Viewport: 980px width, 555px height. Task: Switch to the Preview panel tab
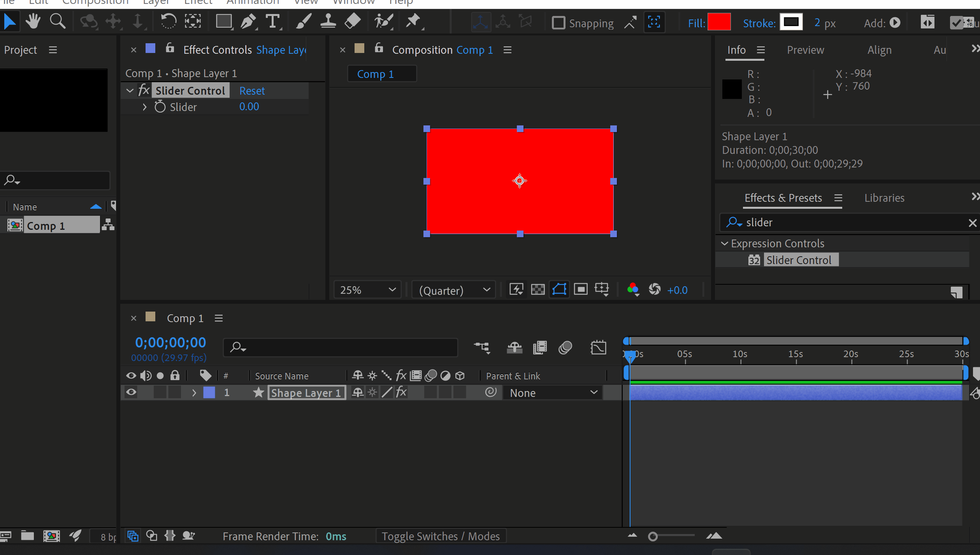pyautogui.click(x=805, y=50)
